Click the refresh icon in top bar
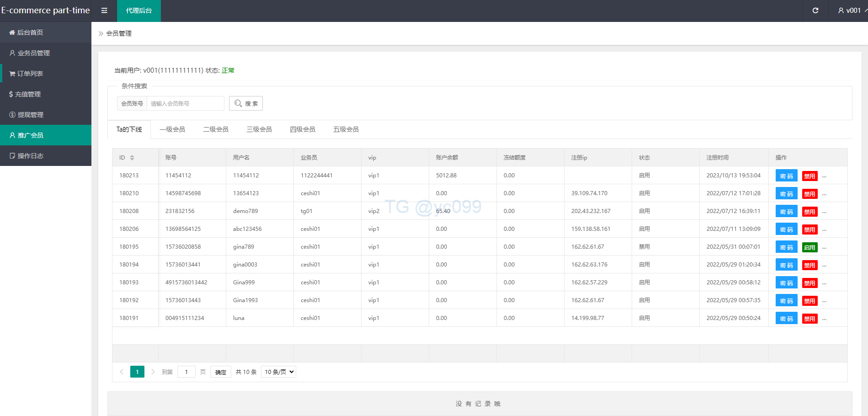Screen dimensions: 868x416 [x=815, y=11]
